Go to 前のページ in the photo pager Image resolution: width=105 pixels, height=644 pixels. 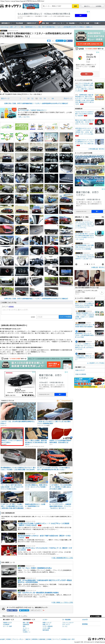[5, 99]
